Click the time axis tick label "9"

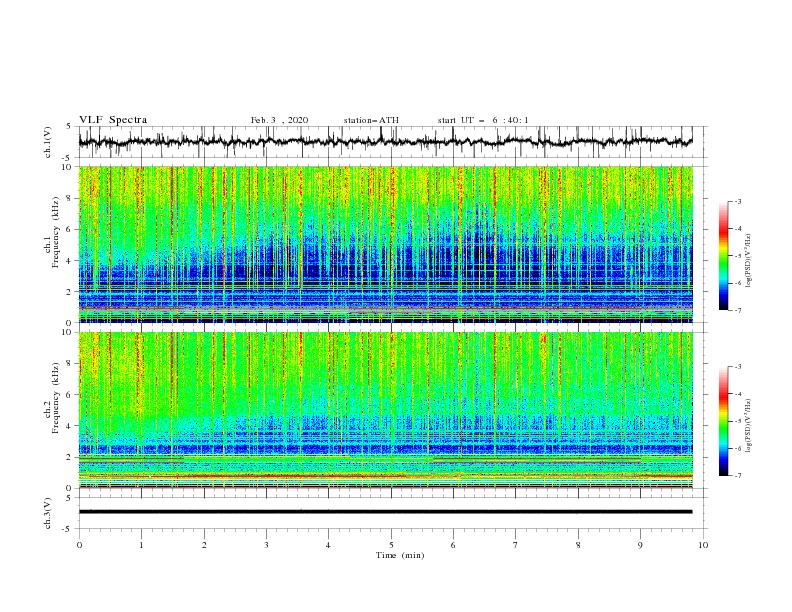640,545
